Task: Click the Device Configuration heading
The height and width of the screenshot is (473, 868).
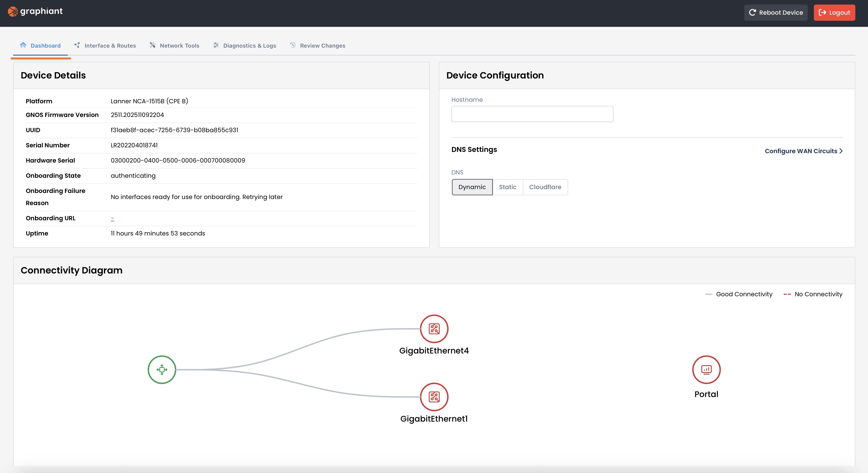Action: pyautogui.click(x=495, y=75)
